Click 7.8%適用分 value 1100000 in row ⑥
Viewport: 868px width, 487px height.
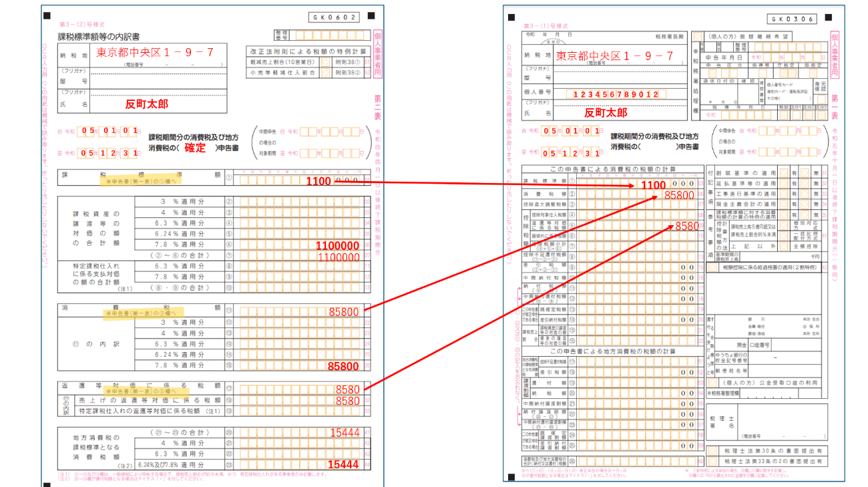337,245
